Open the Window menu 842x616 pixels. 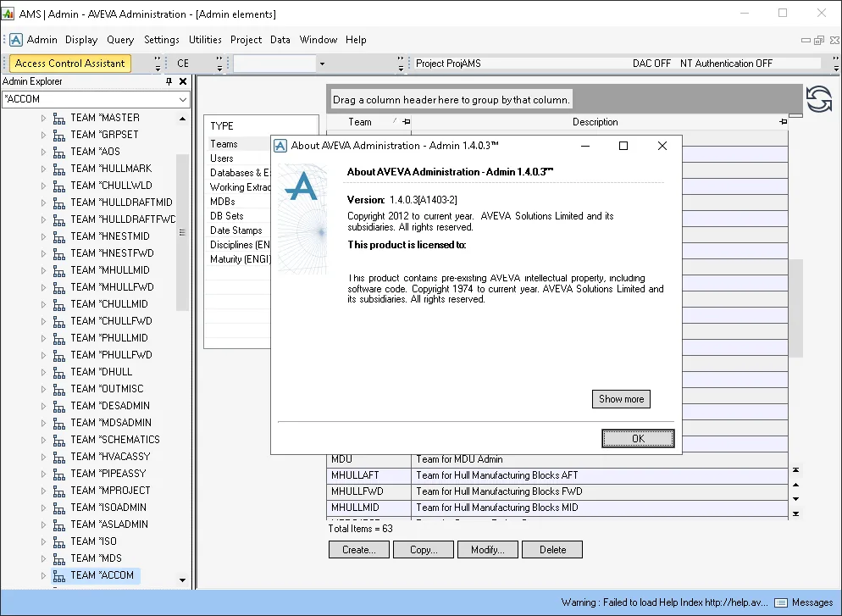319,40
